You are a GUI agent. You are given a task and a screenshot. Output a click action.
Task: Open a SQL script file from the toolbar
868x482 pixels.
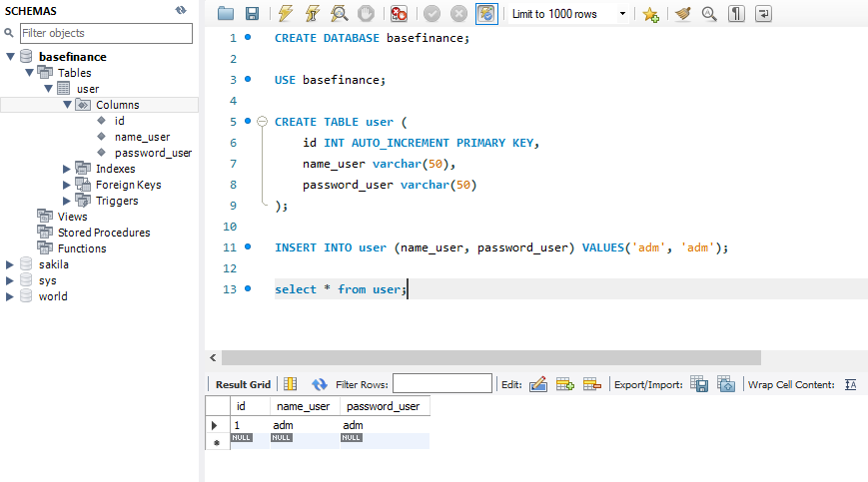[x=226, y=14]
